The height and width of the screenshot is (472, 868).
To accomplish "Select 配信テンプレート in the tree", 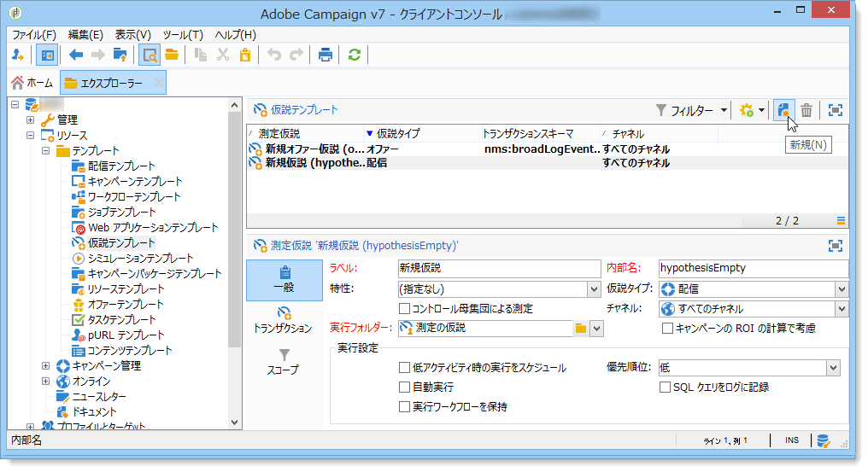I will click(121, 166).
